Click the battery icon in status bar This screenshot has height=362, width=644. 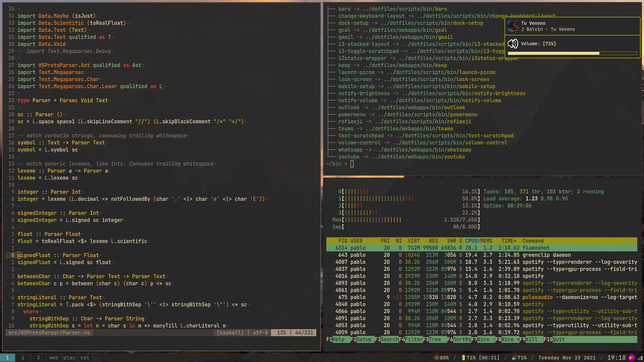(463, 358)
